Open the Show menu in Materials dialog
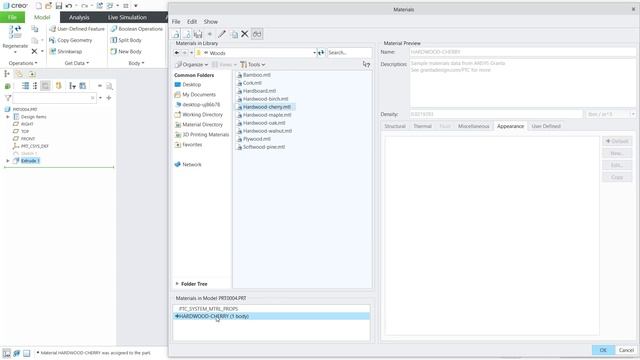The width and height of the screenshot is (640, 360). 211,22
